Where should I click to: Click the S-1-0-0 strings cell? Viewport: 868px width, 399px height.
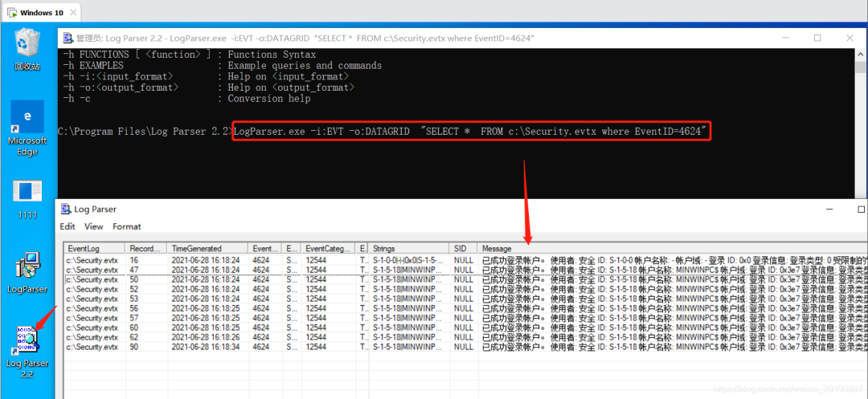click(409, 260)
